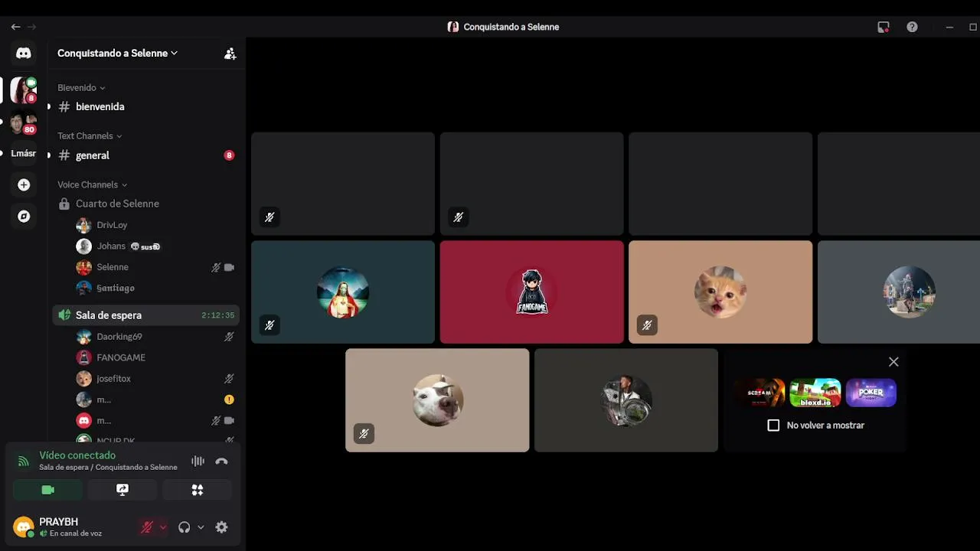Toggle deafen headphones icon
This screenshot has width=980, height=551.
pos(184,527)
